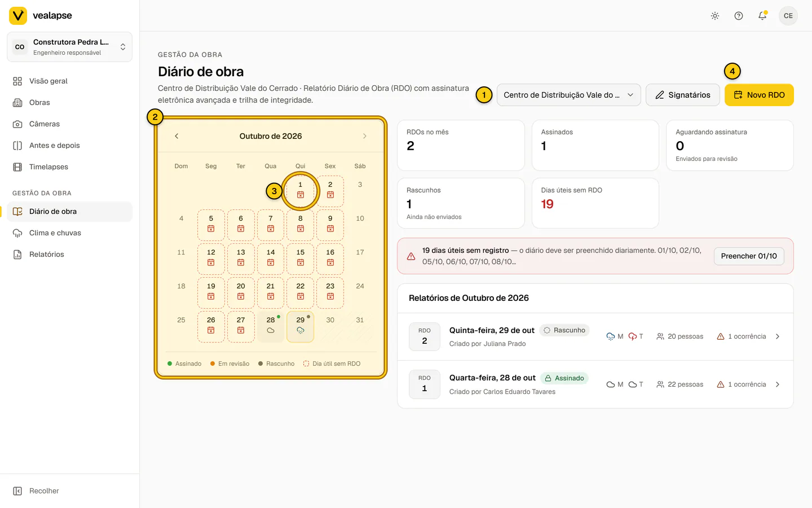Click the Preencher 01/10 button
812x508 pixels.
point(749,256)
